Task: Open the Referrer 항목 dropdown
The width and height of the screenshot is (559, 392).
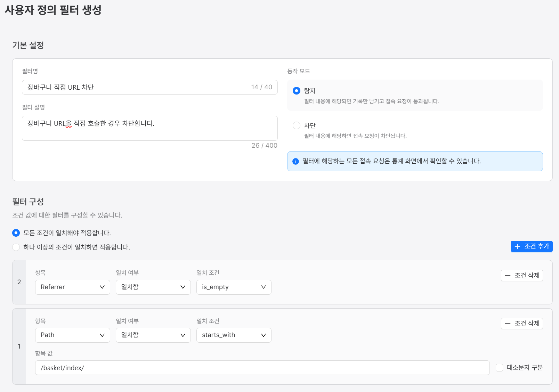Action: click(x=72, y=287)
